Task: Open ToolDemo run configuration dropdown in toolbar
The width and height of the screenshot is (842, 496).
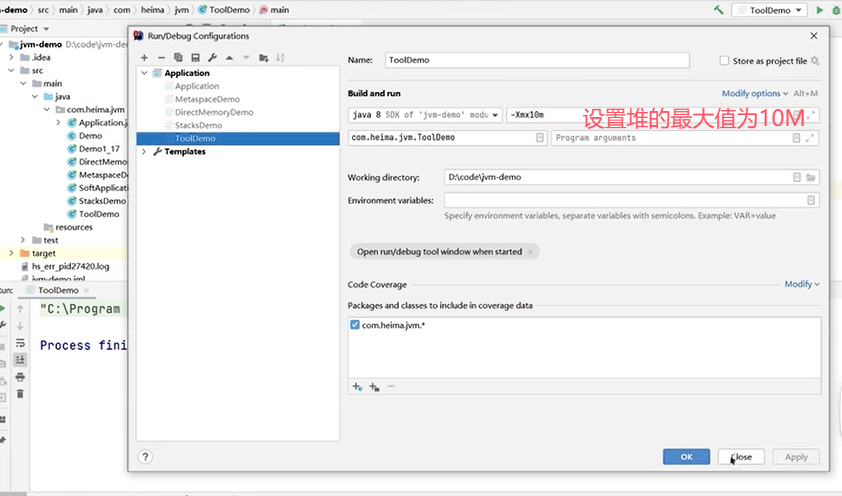Action: click(770, 10)
